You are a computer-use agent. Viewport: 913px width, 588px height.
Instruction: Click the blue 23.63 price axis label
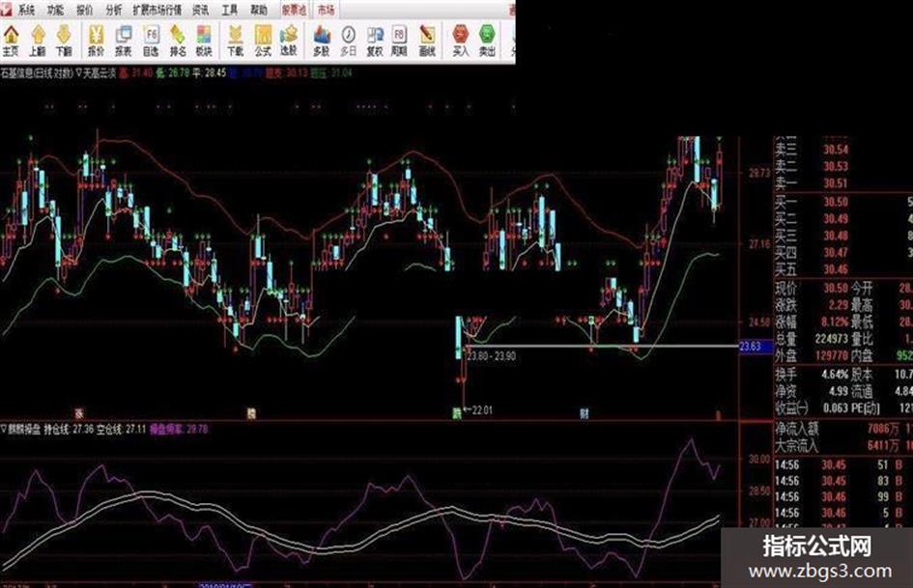pyautogui.click(x=756, y=347)
